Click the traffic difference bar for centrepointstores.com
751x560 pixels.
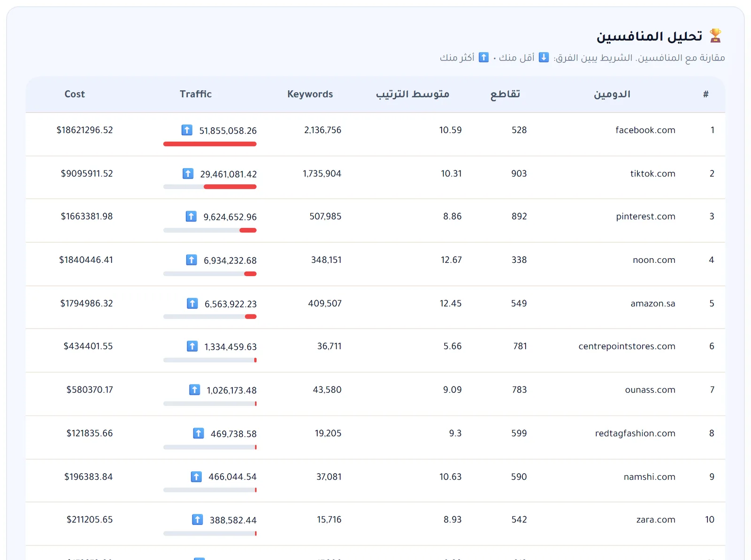[x=210, y=360]
